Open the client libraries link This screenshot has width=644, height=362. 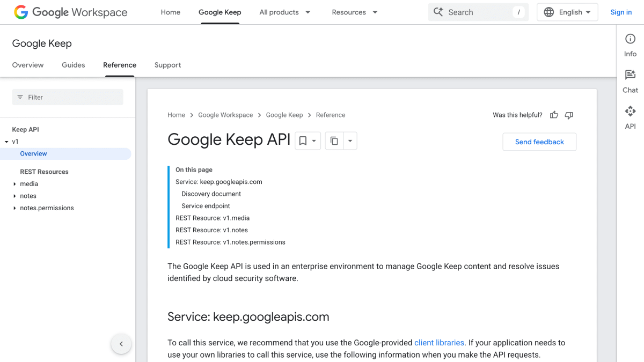[x=439, y=342]
